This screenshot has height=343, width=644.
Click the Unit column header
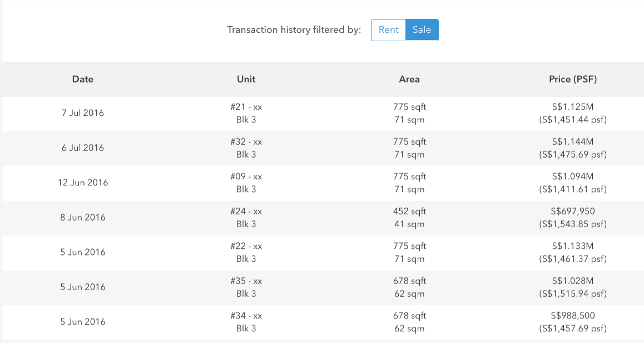click(246, 79)
